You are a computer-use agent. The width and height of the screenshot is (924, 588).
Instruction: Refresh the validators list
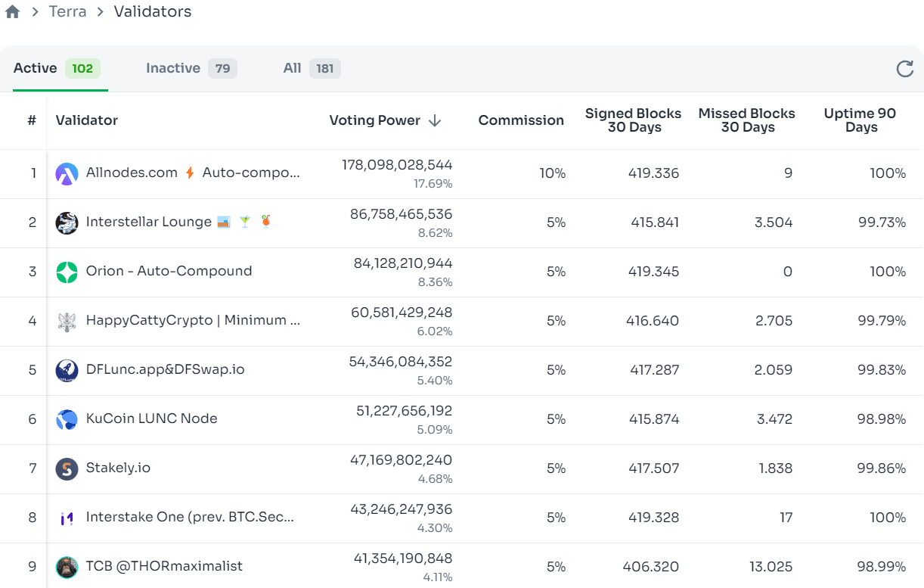pos(904,69)
